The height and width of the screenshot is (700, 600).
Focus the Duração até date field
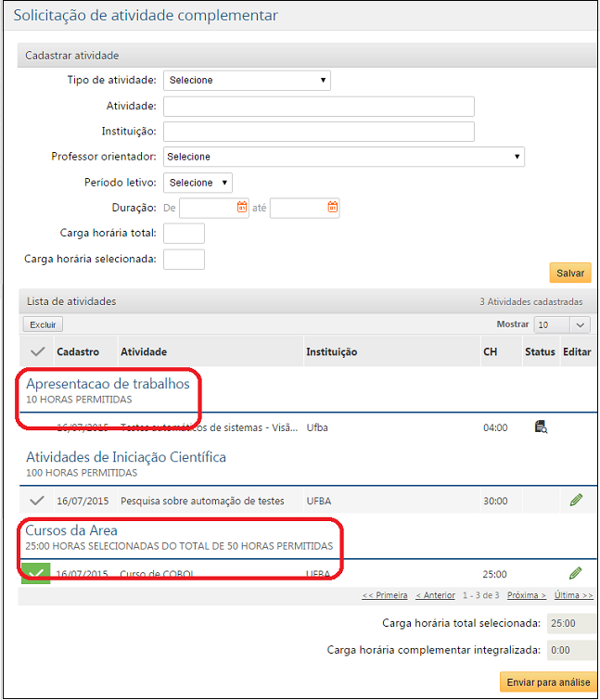[x=304, y=208]
